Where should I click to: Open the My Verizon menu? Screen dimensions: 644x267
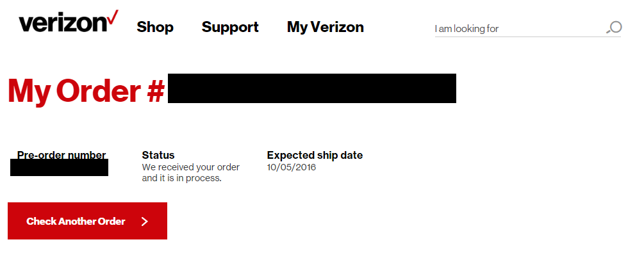pos(326,27)
